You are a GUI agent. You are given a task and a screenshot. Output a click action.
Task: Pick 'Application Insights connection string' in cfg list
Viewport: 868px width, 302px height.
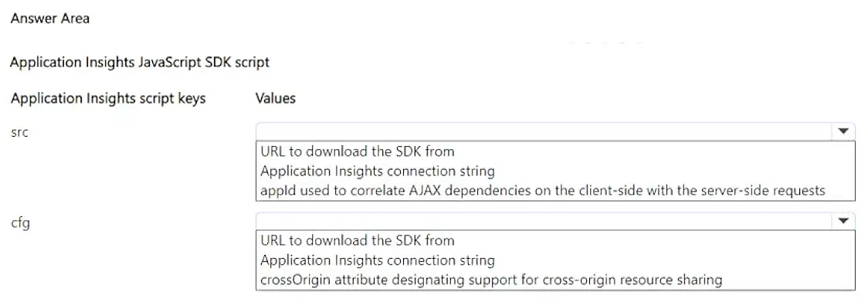(377, 260)
